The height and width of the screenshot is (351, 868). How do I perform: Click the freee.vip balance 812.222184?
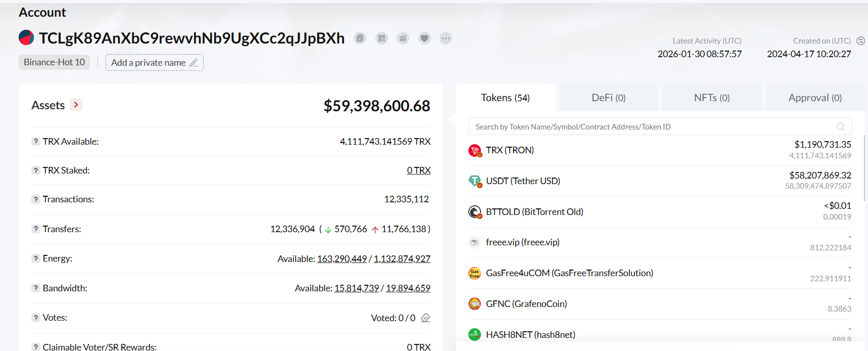(831, 248)
